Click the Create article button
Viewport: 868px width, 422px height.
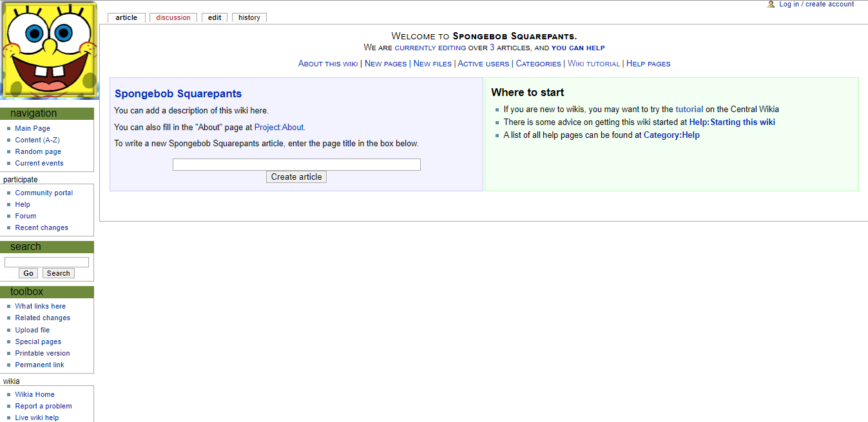(296, 177)
